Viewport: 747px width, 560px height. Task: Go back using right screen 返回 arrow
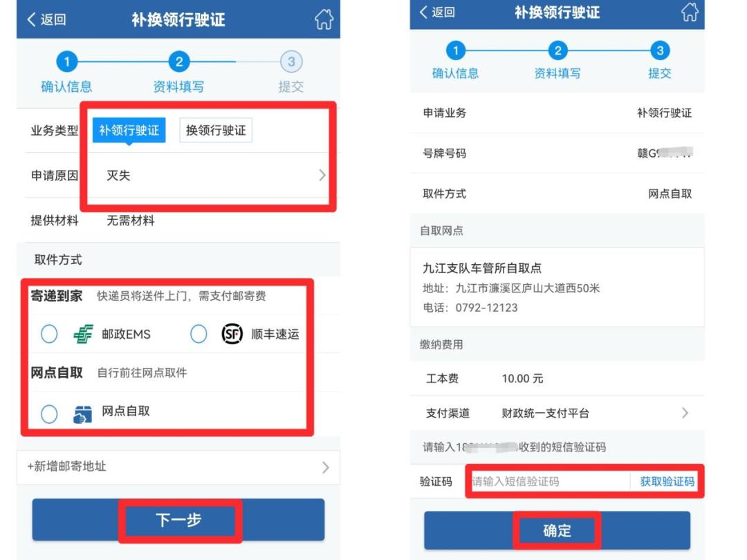coord(437,12)
